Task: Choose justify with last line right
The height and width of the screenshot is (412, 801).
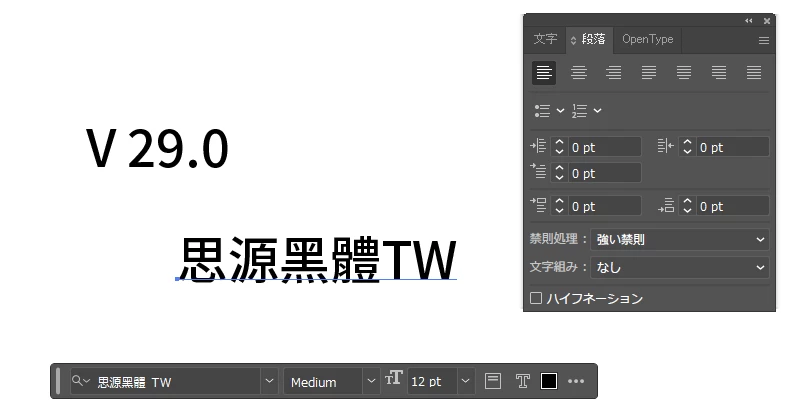Action: 719,72
